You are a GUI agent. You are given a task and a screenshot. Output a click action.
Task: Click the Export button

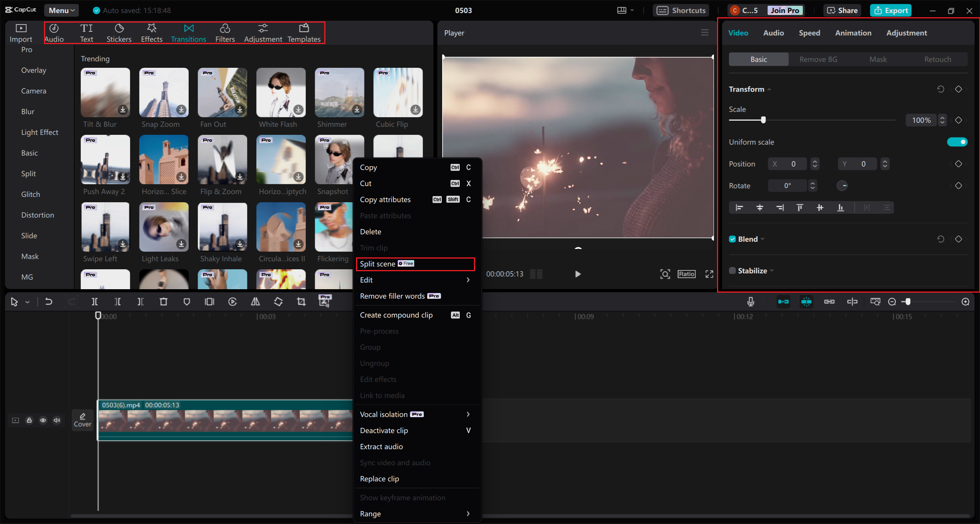[x=890, y=10]
